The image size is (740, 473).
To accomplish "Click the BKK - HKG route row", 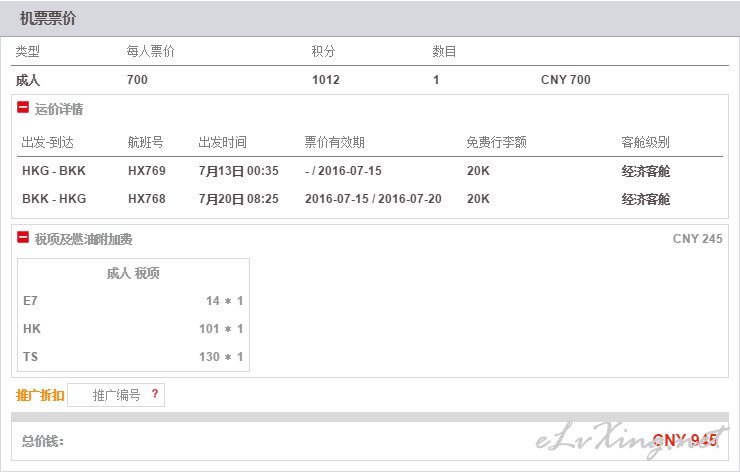I will (370, 199).
